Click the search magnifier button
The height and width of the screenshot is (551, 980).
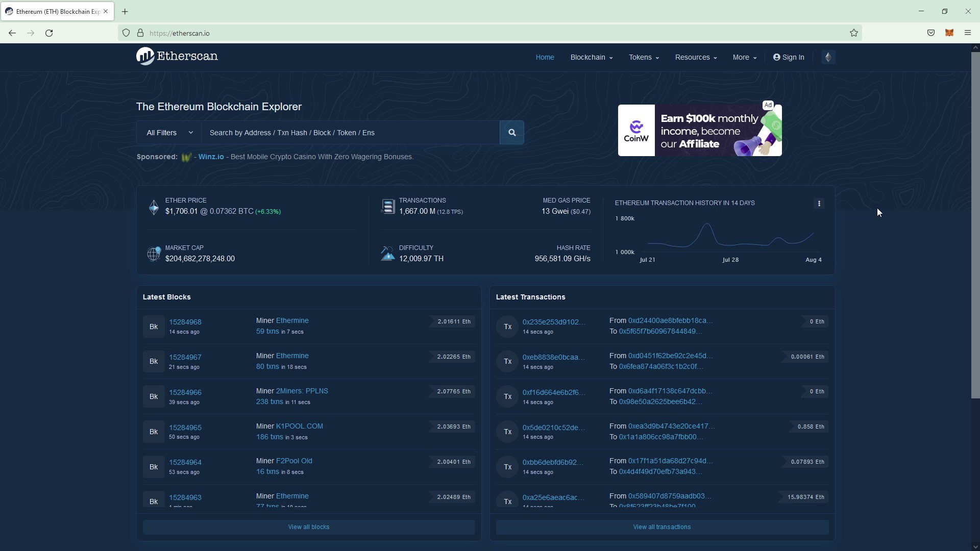coord(511,132)
